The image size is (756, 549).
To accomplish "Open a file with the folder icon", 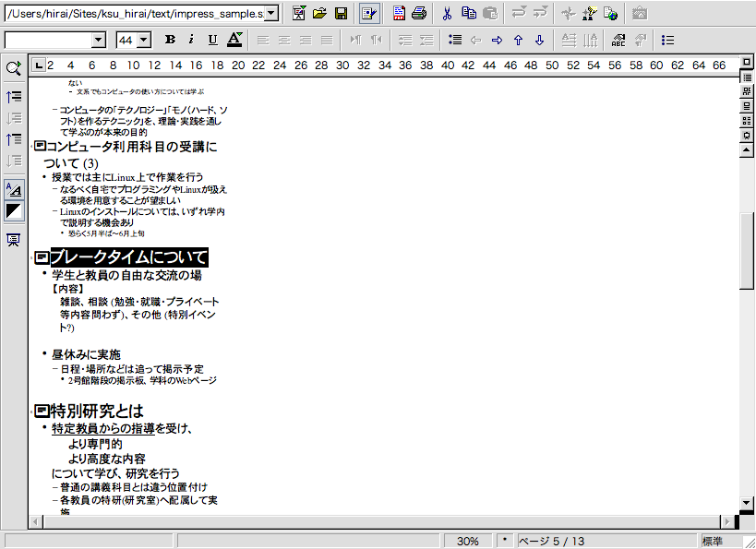I will click(320, 13).
